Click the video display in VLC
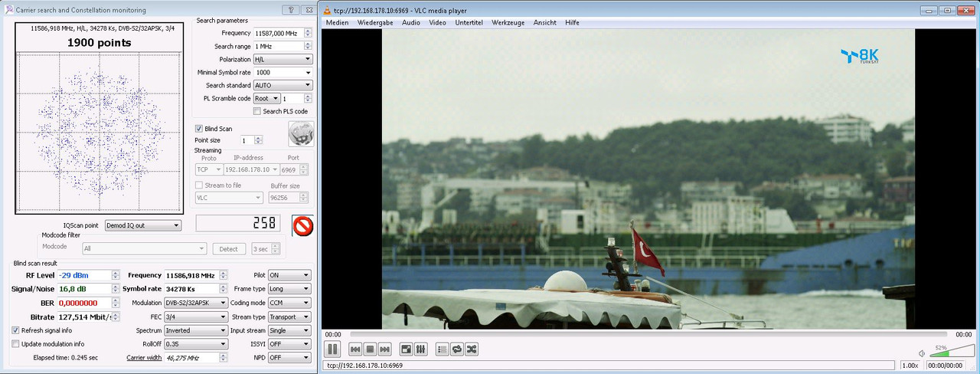 point(648,179)
